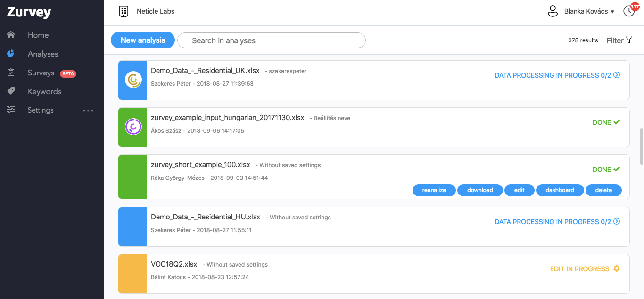Click the DONE checkmark on short_example_100 row
644x299 pixels.
pos(617,169)
